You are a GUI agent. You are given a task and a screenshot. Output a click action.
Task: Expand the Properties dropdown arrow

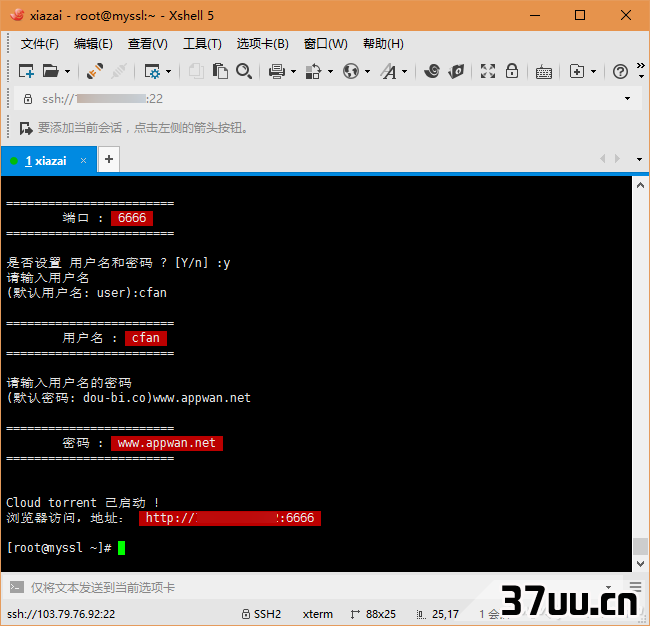pyautogui.click(x=168, y=72)
